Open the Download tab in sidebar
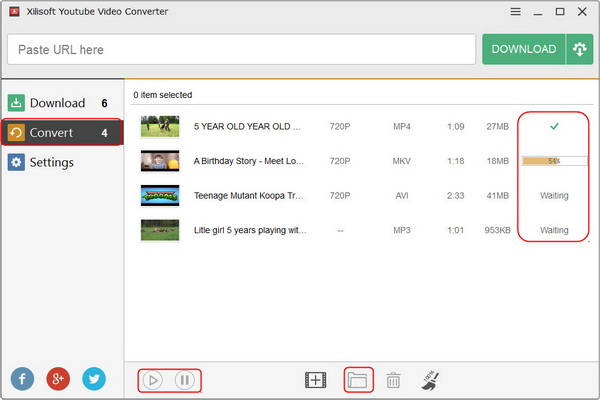The height and width of the screenshot is (400, 600). 62,103
